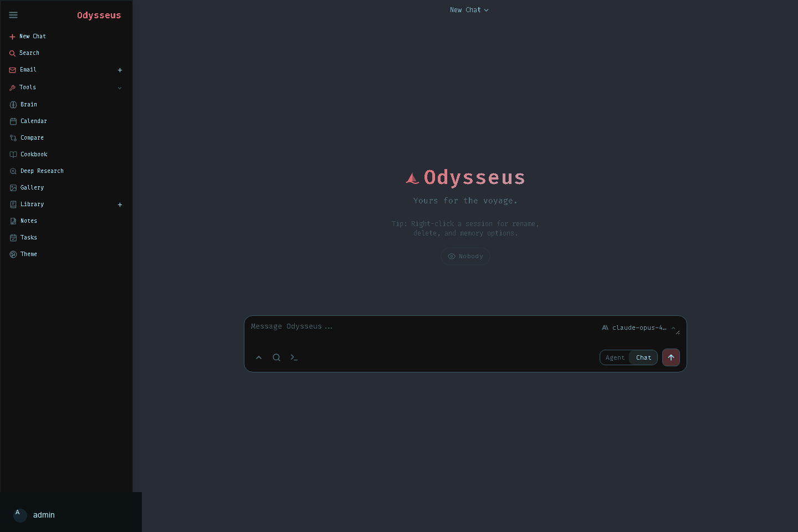Toggle the sidebar hamburger menu

click(x=13, y=15)
